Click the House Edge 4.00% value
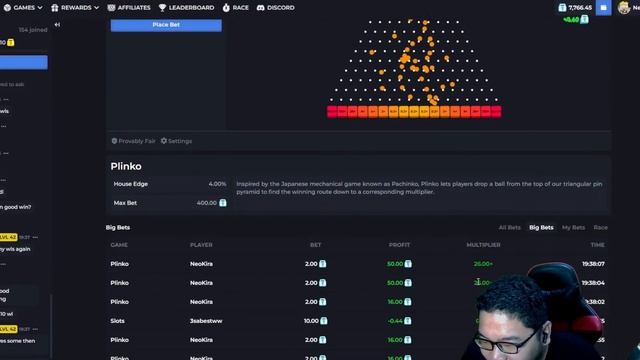The height and width of the screenshot is (360, 640). [217, 184]
